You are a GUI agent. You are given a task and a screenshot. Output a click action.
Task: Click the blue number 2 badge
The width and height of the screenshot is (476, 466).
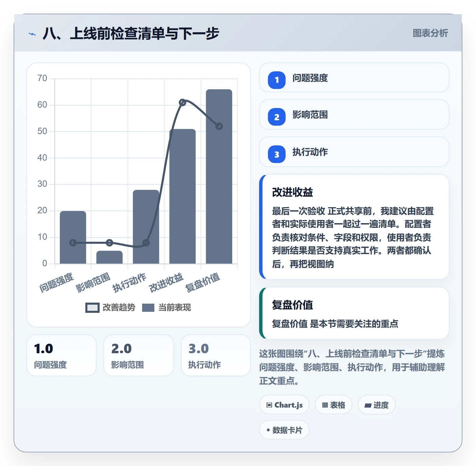(277, 117)
